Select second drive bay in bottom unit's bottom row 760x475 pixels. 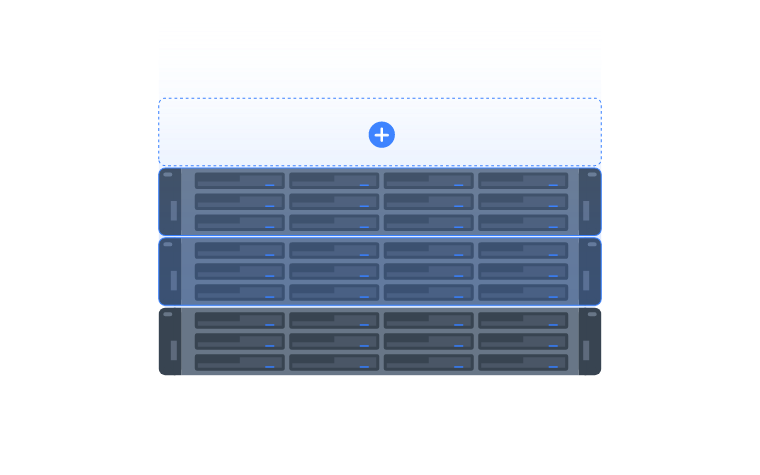click(334, 363)
